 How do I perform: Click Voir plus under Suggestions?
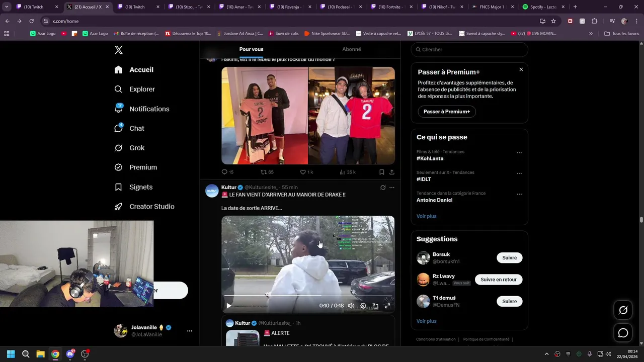pyautogui.click(x=426, y=321)
